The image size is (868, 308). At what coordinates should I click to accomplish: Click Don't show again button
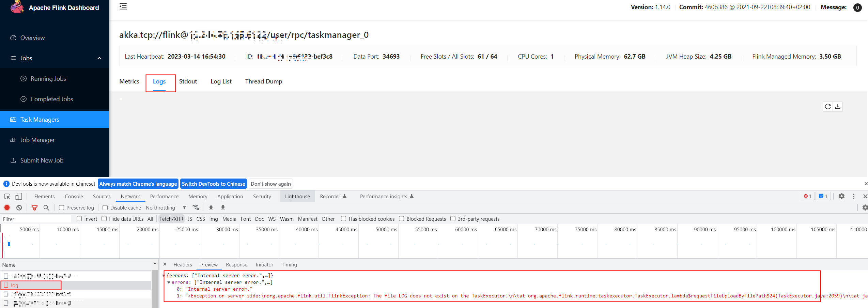coord(271,184)
